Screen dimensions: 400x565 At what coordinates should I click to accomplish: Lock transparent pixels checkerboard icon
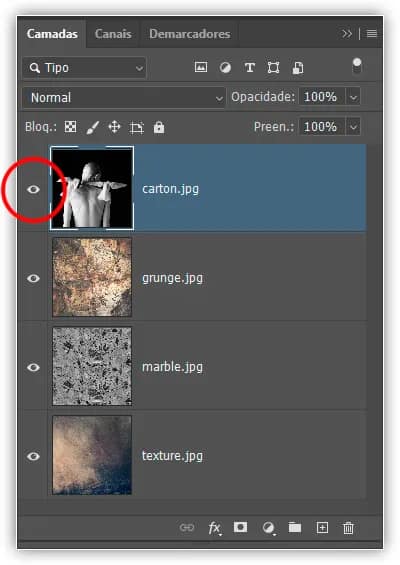tap(70, 127)
